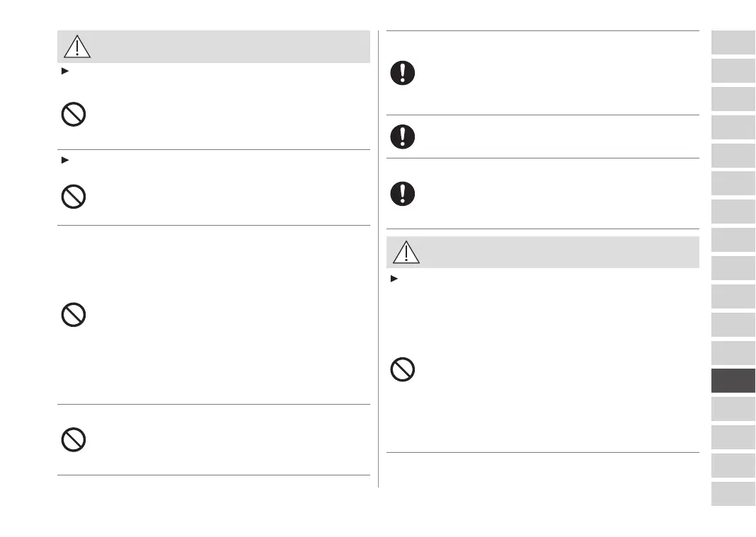Select the tab directly below the dark tab
756x537 pixels.
tap(733, 409)
